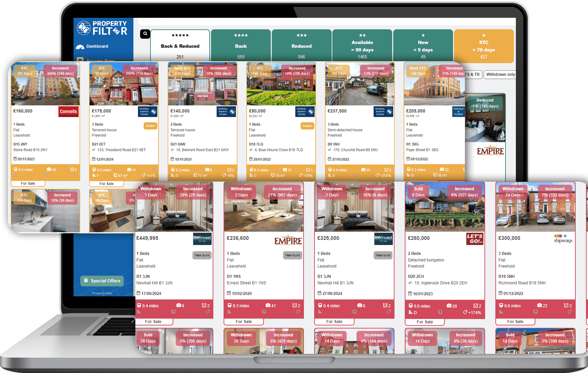This screenshot has height=373, width=588.
Task: Click the address 176, Churchill Road B9 5NU
Action: point(356,150)
